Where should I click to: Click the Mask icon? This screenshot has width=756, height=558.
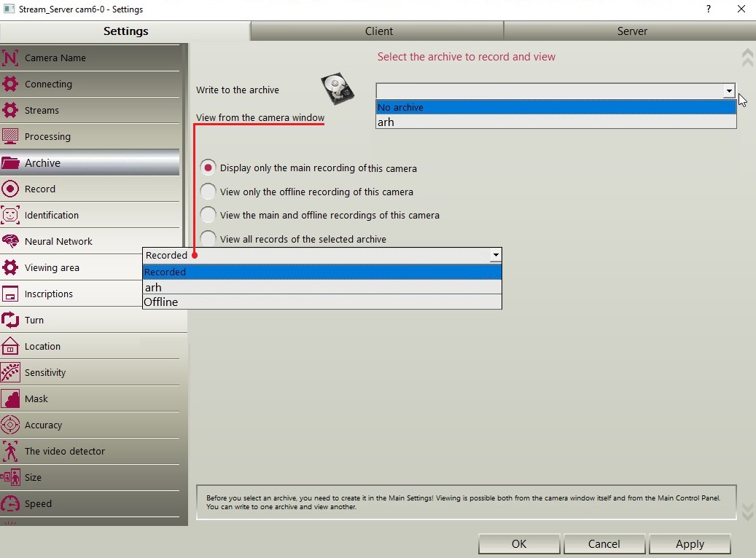tap(10, 398)
